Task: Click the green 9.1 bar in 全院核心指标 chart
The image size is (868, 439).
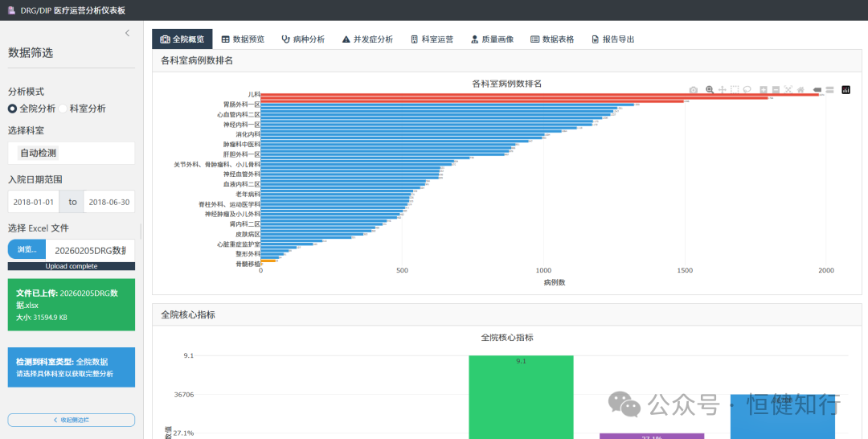Action: click(x=521, y=397)
